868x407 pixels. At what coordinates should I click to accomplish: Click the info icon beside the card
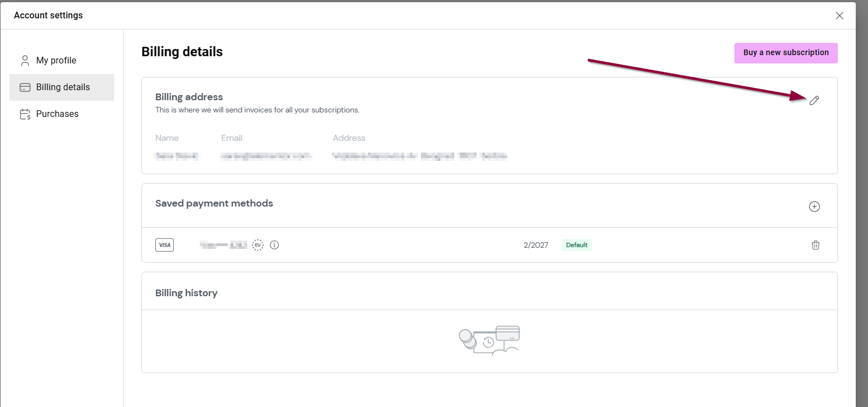[x=274, y=245]
